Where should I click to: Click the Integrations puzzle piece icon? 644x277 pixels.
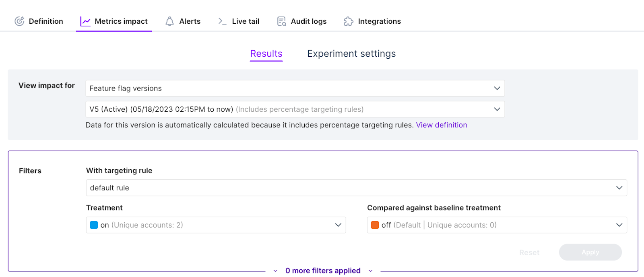pos(349,21)
